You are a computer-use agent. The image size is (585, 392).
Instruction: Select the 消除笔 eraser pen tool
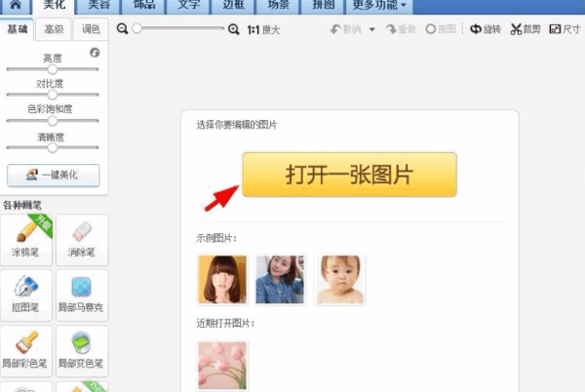[81, 240]
